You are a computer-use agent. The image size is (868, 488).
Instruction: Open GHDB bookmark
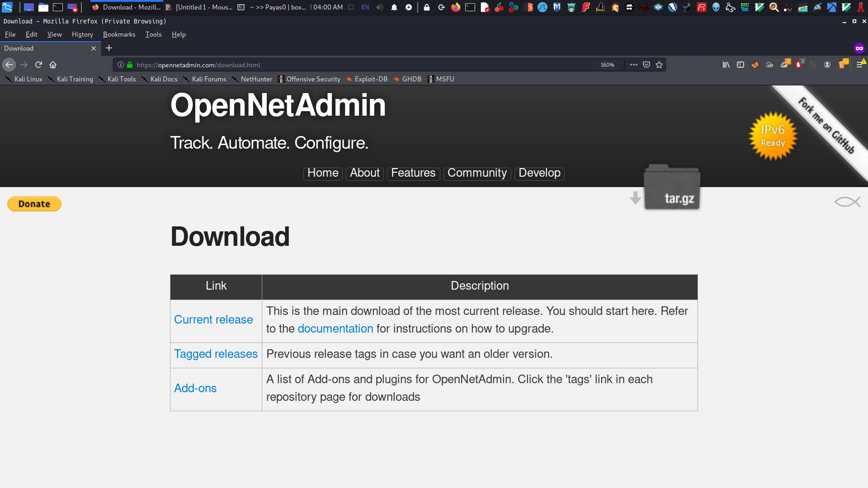407,79
